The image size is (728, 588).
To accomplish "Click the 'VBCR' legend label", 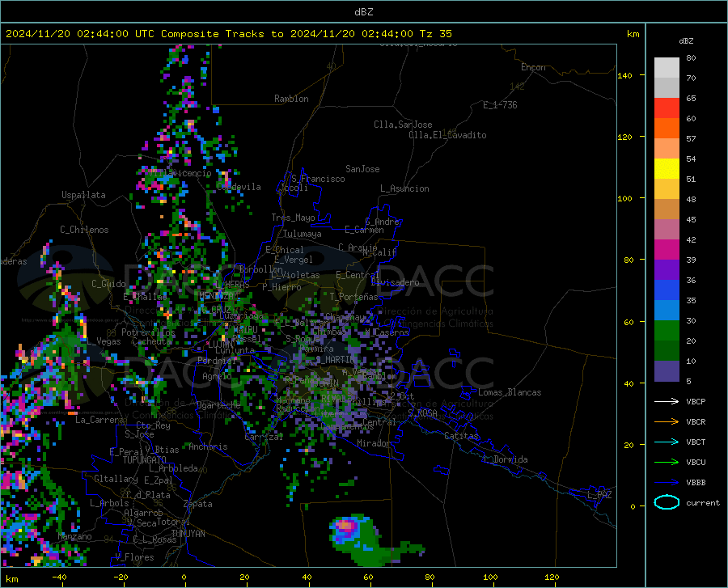I will tap(696, 422).
